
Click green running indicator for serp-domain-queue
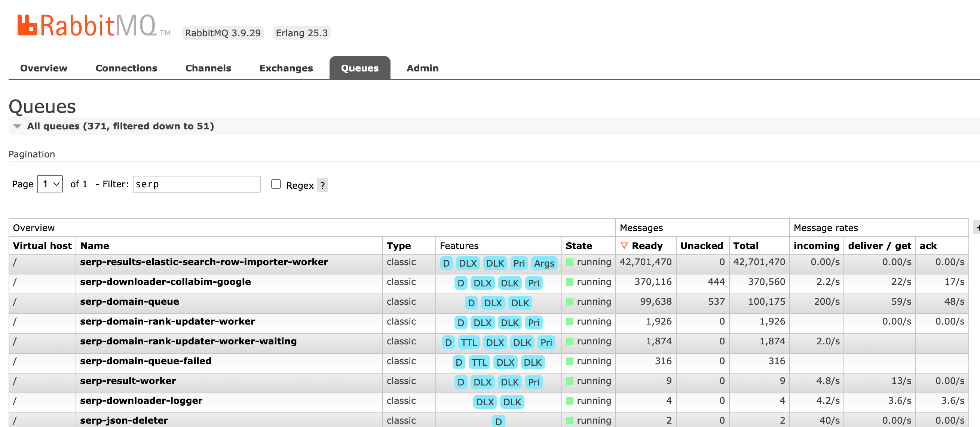pos(570,301)
